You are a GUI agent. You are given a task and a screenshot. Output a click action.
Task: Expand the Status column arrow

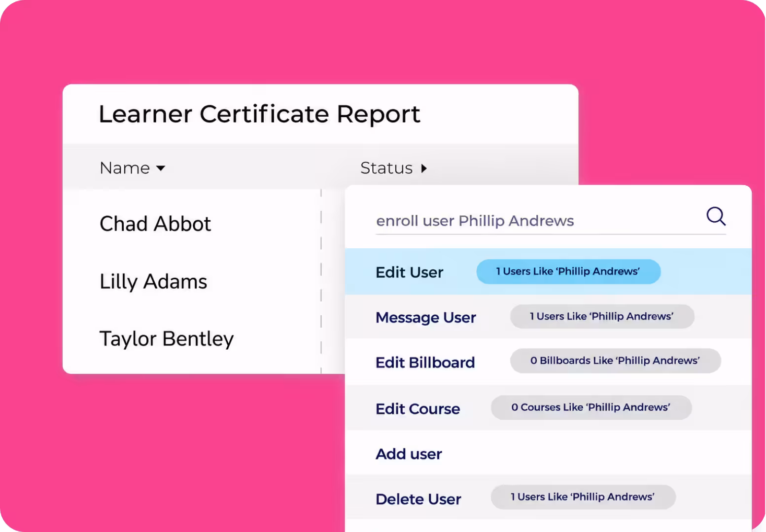point(423,168)
